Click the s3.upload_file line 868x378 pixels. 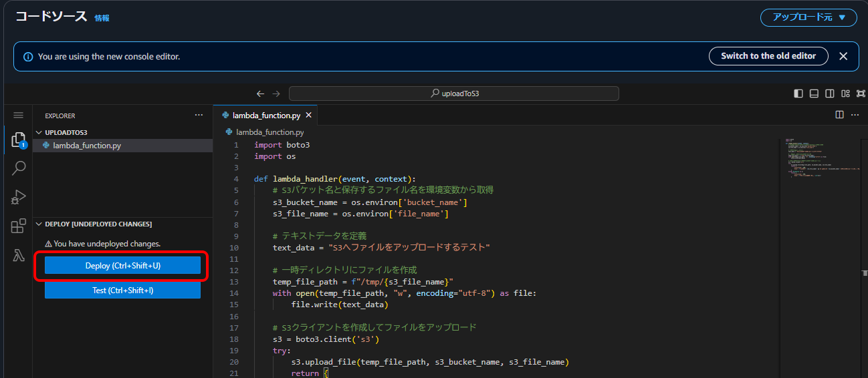[430, 362]
